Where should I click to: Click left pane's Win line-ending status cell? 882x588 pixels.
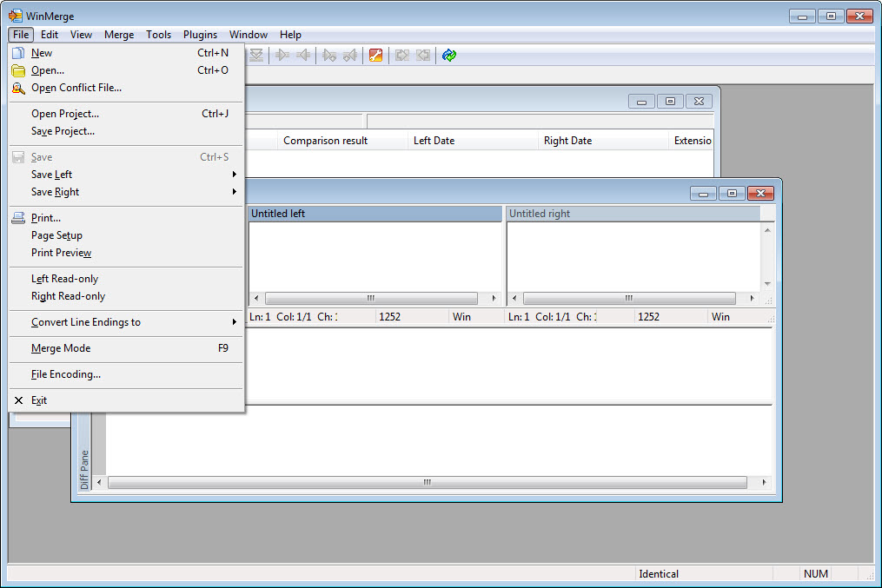pyautogui.click(x=476, y=317)
